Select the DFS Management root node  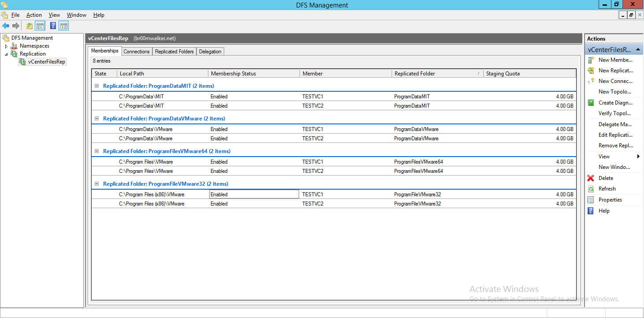click(x=32, y=38)
